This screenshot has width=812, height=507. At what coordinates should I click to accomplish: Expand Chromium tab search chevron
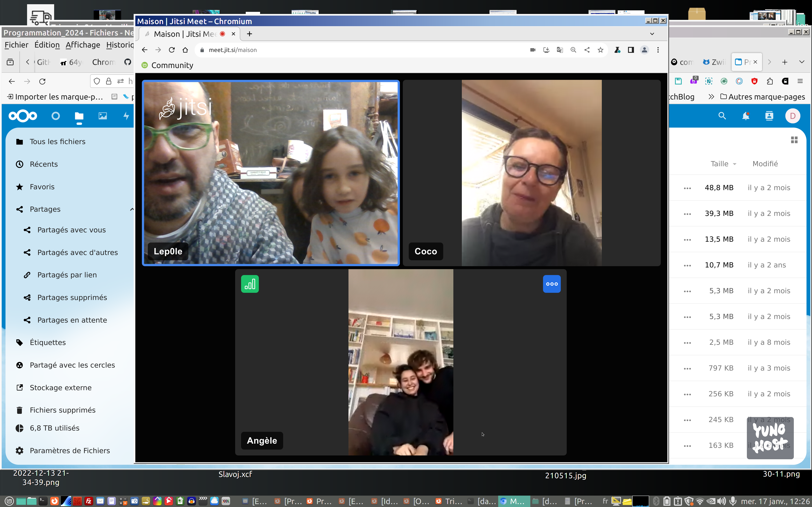[x=652, y=34]
